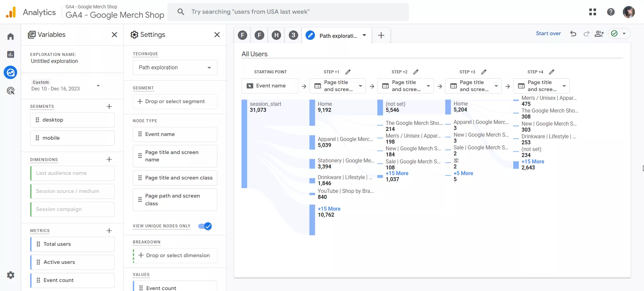The width and height of the screenshot is (644, 291).
Task: Click the Google Analytics logo
Action: point(11,12)
